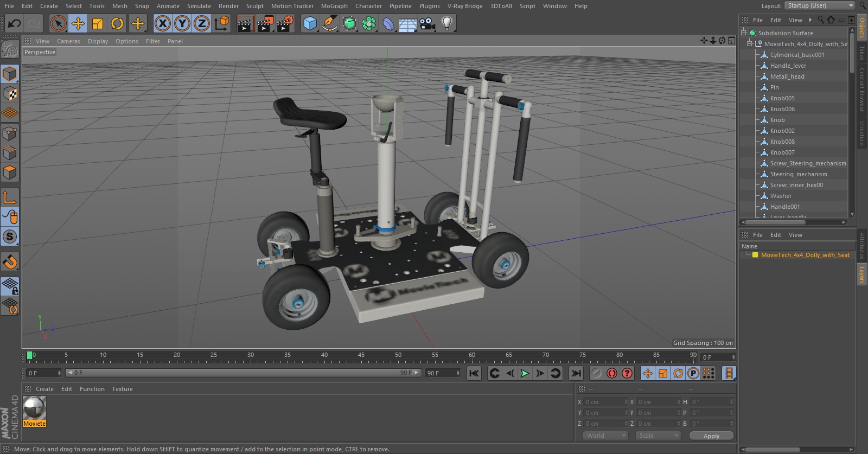Select the Live Selection tool

click(x=59, y=23)
